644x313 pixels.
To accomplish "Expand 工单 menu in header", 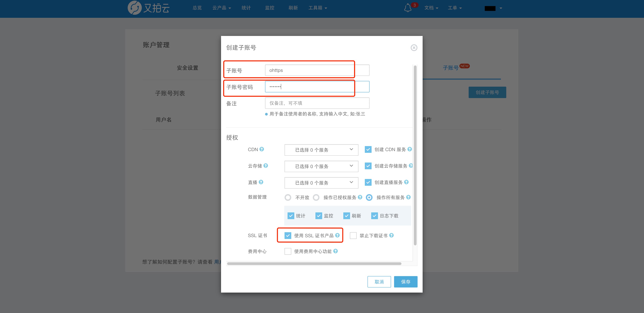I will [x=455, y=8].
